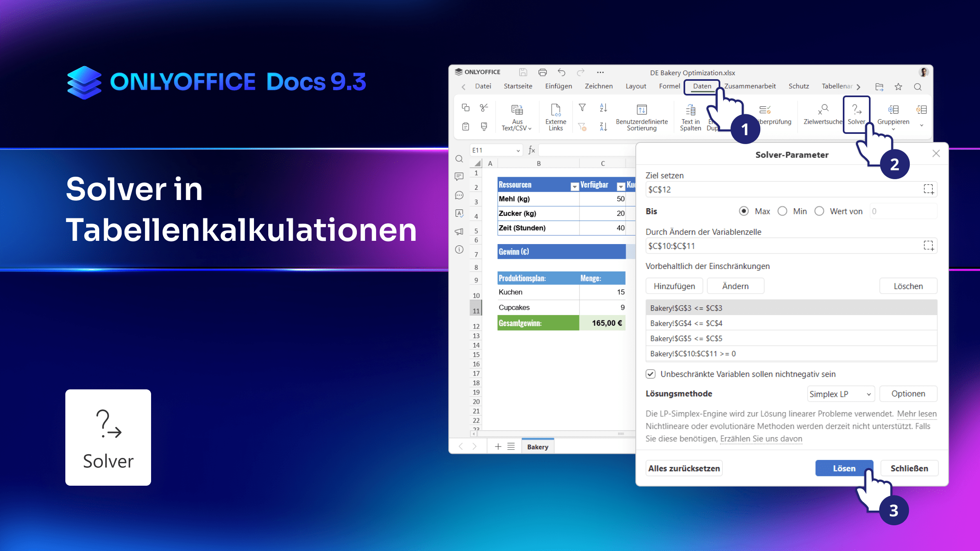Open the comments sidebar icon
The width and height of the screenshot is (980, 551).
459,177
